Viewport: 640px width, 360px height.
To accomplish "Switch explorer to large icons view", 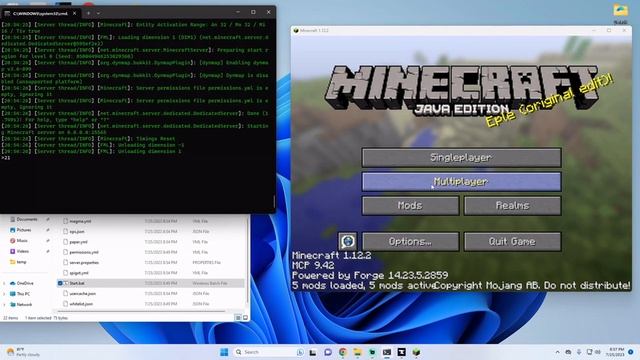I will point(245,317).
